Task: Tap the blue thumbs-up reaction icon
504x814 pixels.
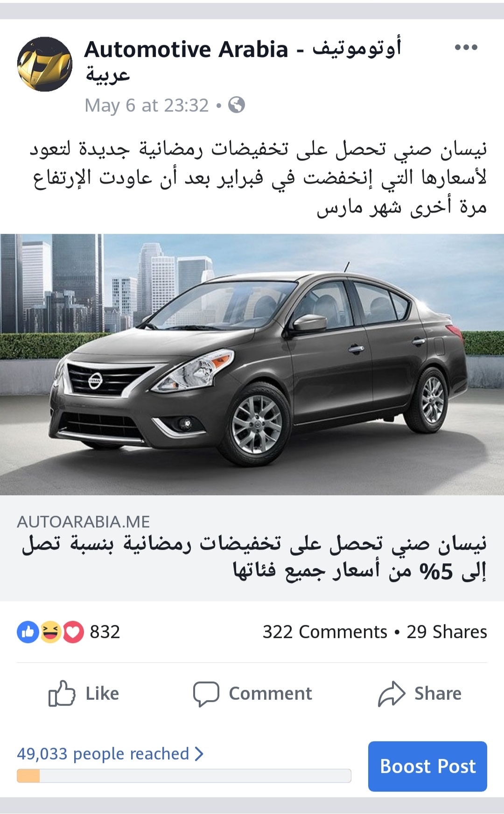Action: coord(28,632)
